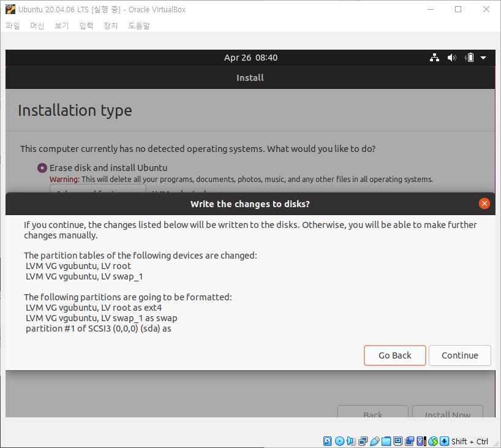This screenshot has width=501, height=448.
Task: Click the recording status icon
Action: [x=409, y=441]
